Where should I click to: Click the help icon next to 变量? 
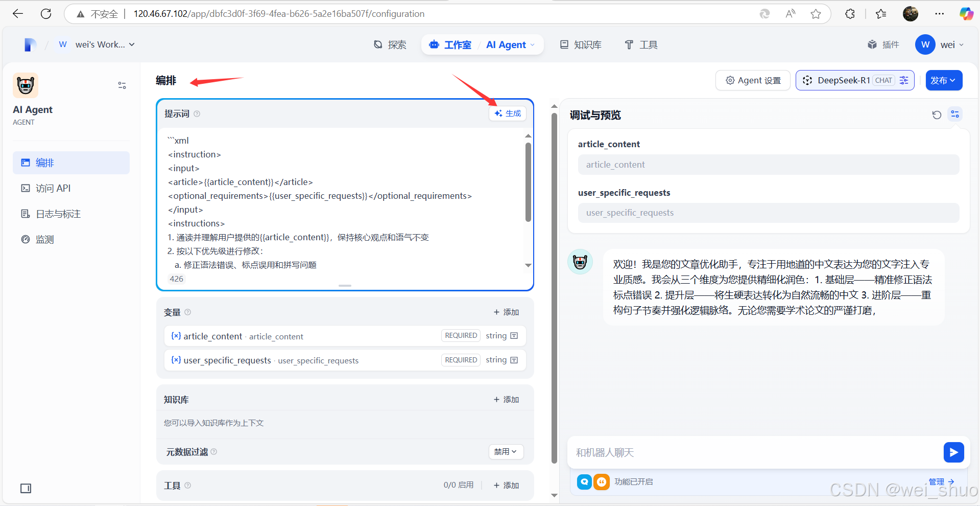(x=188, y=312)
